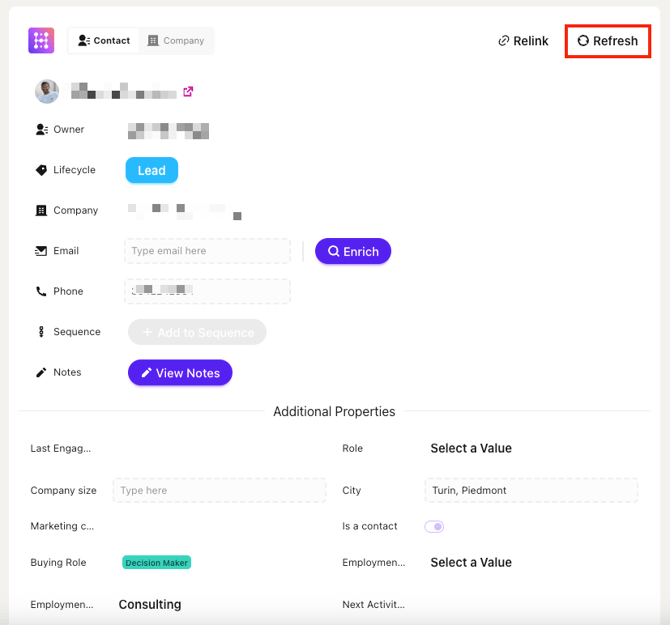Switch to the Company tab

176,41
